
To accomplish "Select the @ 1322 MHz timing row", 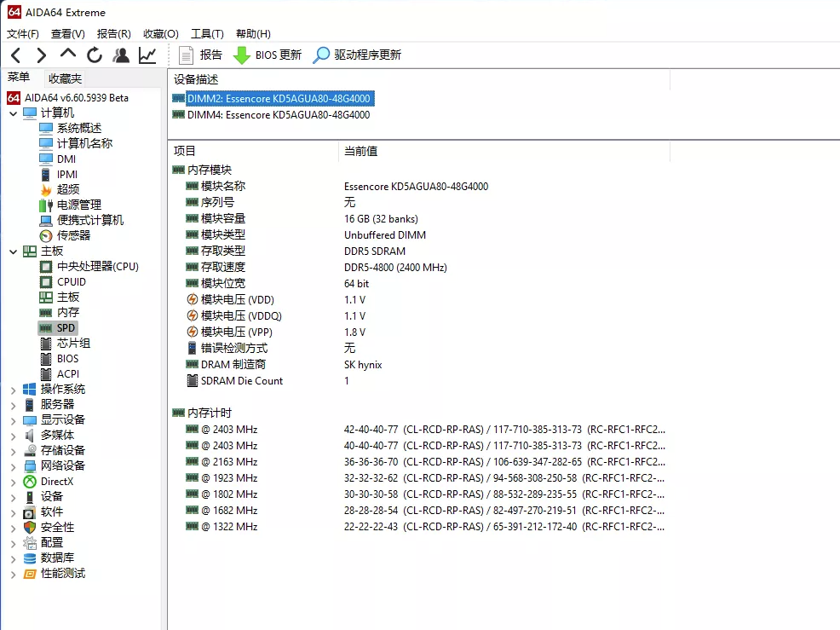I will tap(425, 527).
